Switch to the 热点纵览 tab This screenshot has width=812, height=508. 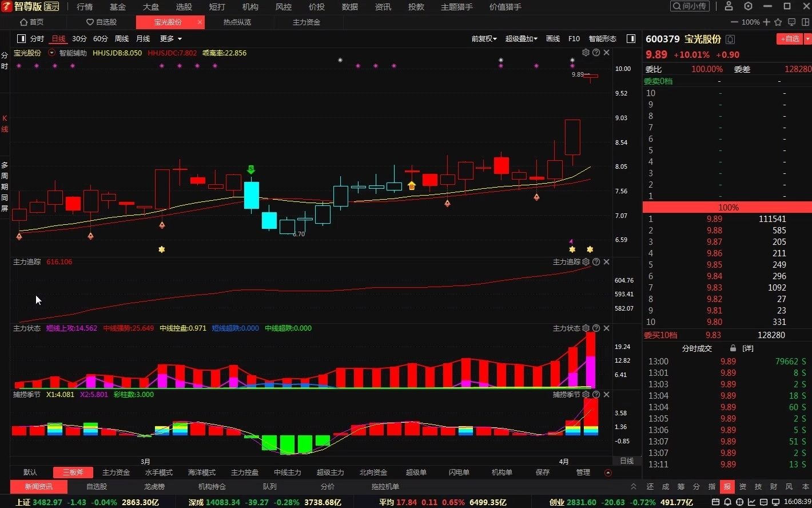[x=237, y=22]
